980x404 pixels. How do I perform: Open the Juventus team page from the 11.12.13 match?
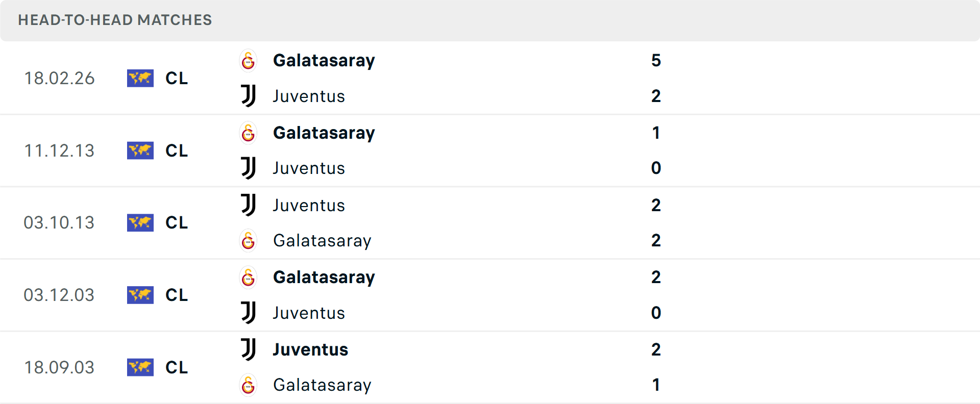tap(309, 168)
